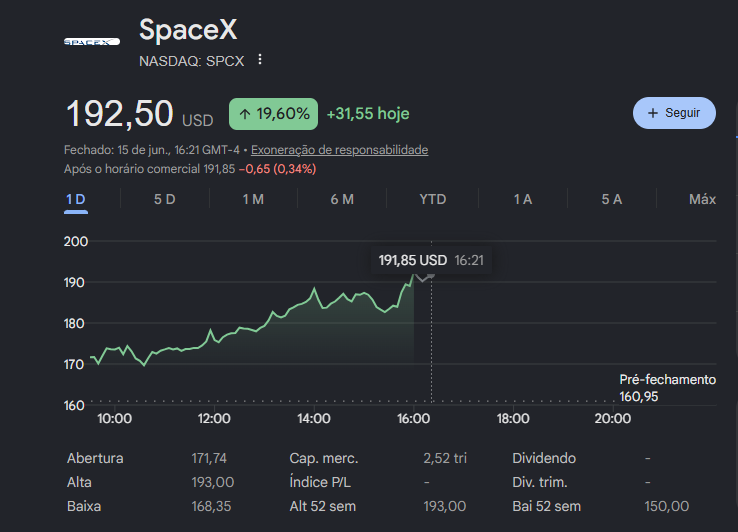Follow the stock with Seguir button

pyautogui.click(x=674, y=113)
